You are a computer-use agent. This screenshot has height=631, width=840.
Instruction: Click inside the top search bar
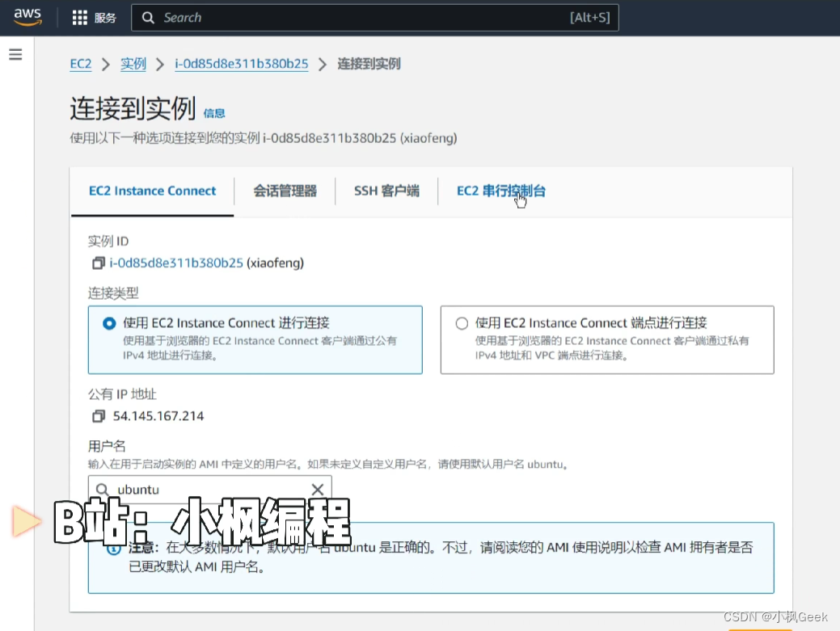point(323,17)
